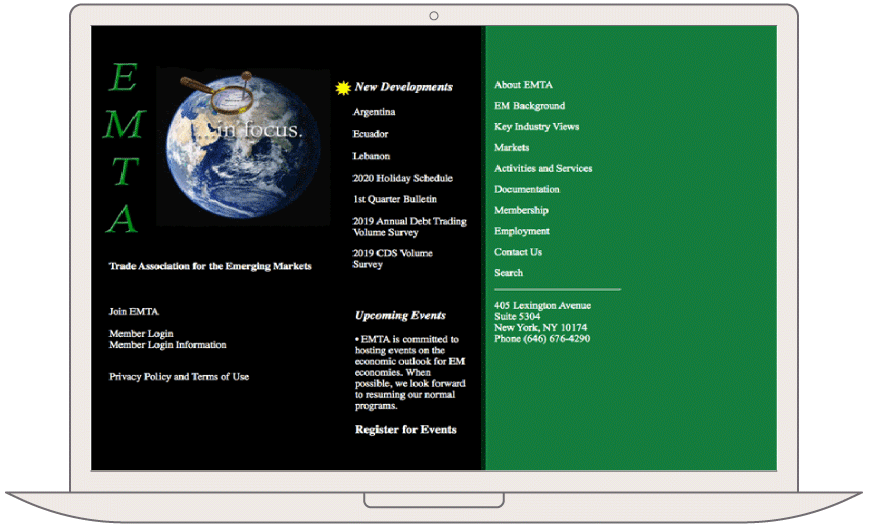Screen dimensions: 869x531
Task: Click the 'New York, NY 10174' line
Action: click(540, 328)
